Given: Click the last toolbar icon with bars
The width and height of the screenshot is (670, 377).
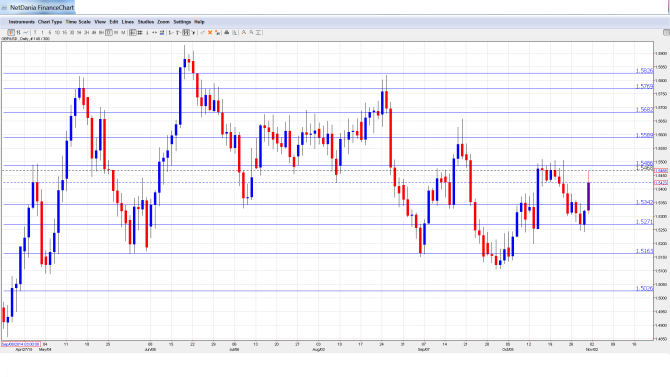Looking at the screenshot, I should pos(259,32).
